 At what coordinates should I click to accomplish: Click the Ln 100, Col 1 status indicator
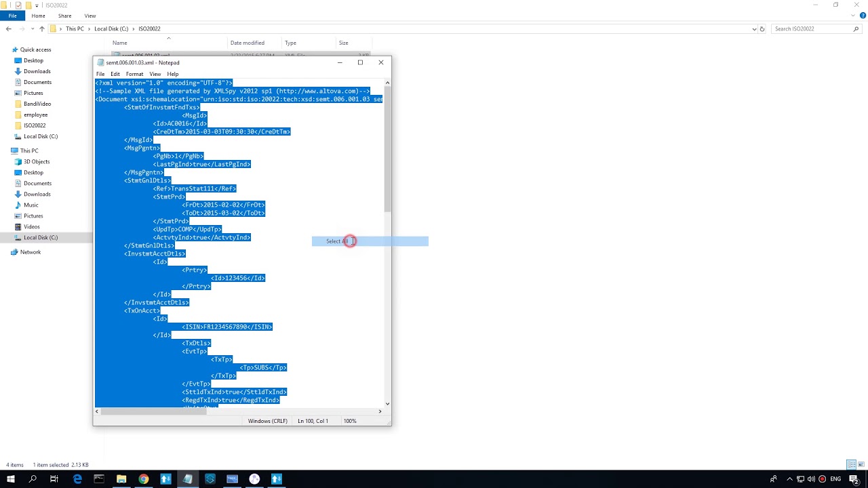(x=313, y=421)
